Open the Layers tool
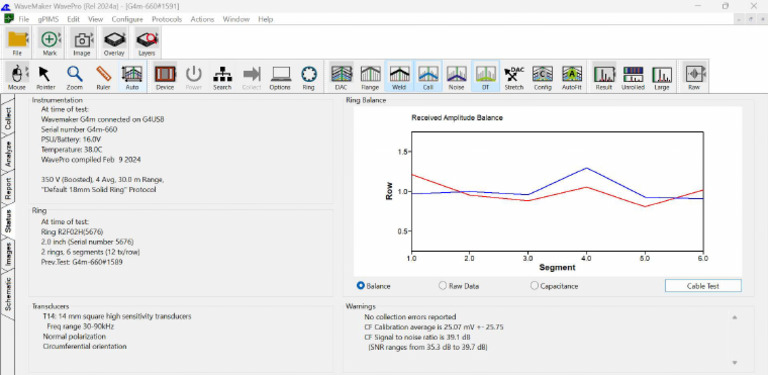 click(x=146, y=43)
